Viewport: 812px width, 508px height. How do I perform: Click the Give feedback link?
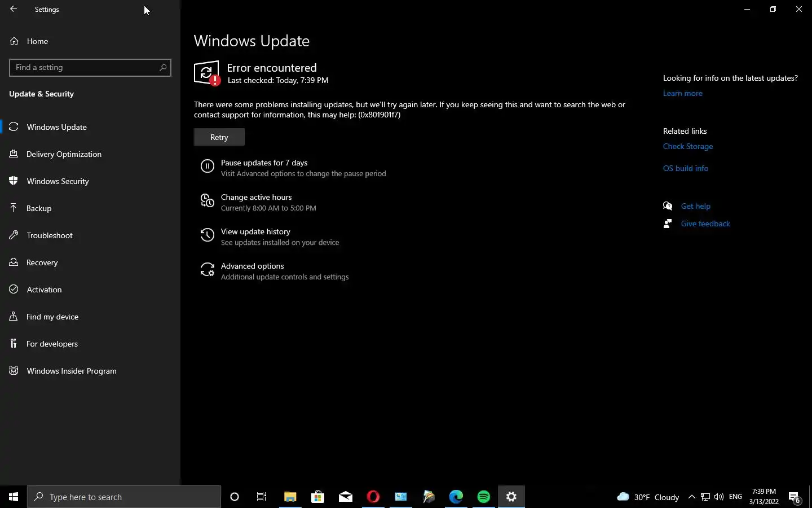705,224
